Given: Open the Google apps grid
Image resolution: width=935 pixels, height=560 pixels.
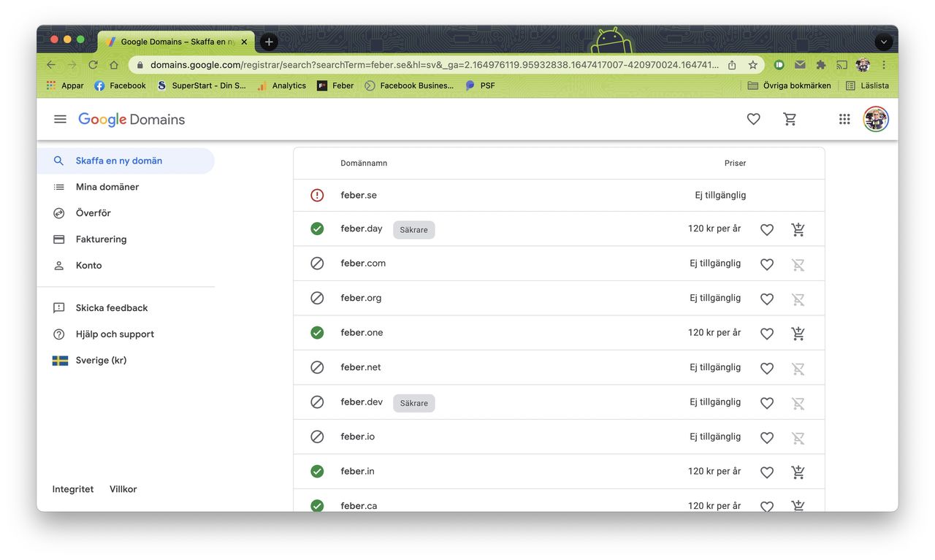Looking at the screenshot, I should pos(844,119).
